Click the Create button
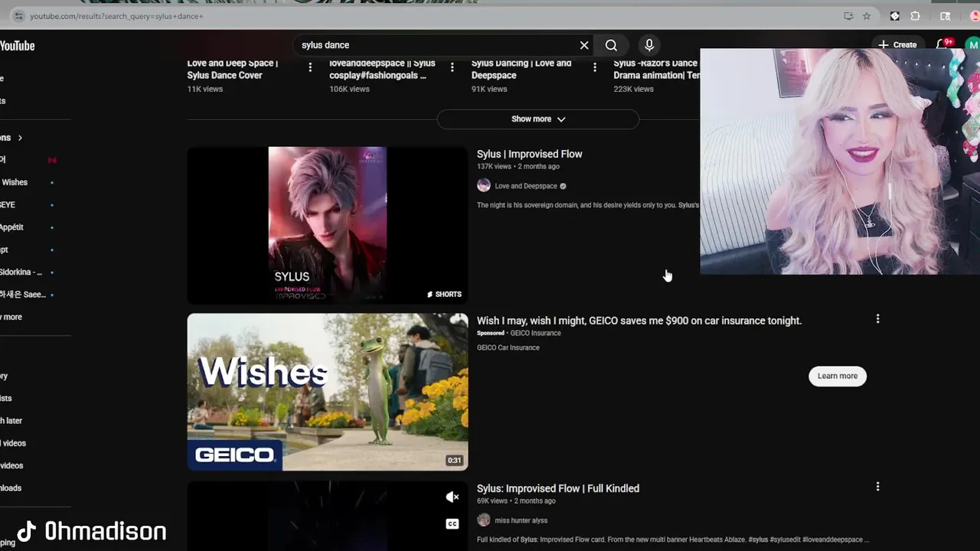The image size is (980, 551). point(897,45)
